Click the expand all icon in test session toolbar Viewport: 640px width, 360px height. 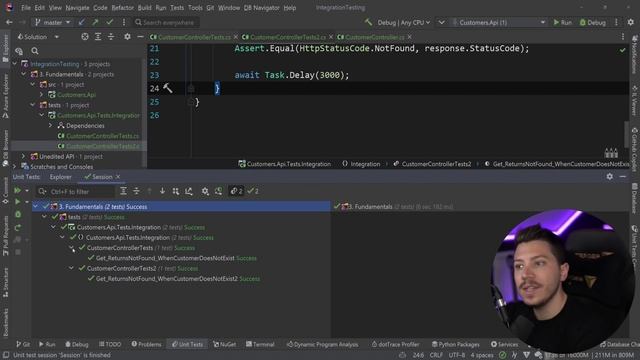123,191
